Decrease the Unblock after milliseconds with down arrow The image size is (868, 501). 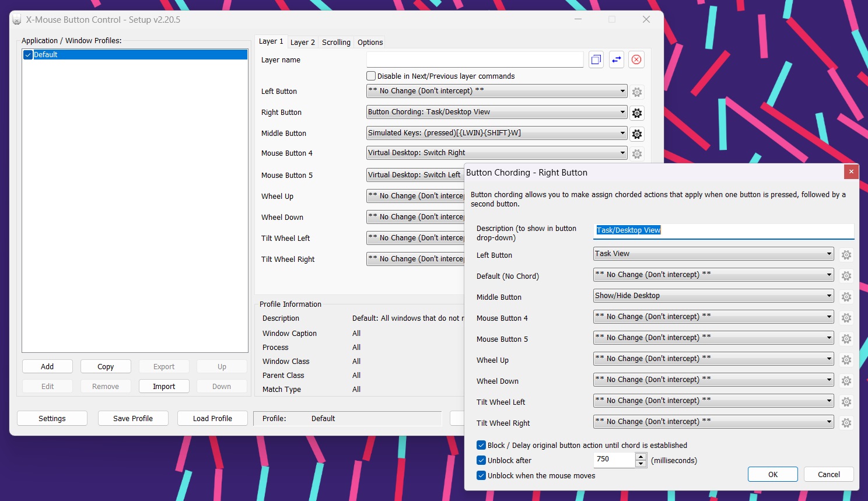[x=641, y=464]
